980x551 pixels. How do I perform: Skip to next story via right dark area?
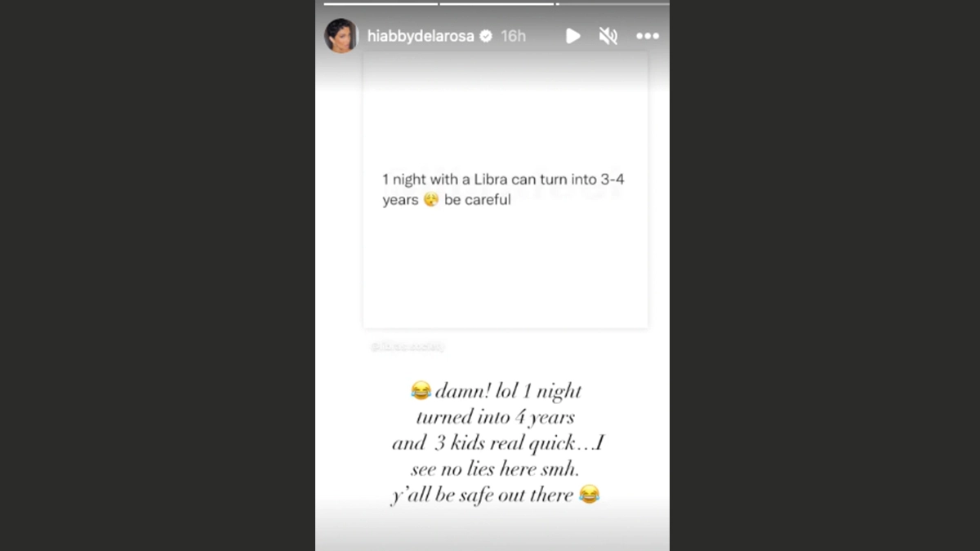coord(825,275)
